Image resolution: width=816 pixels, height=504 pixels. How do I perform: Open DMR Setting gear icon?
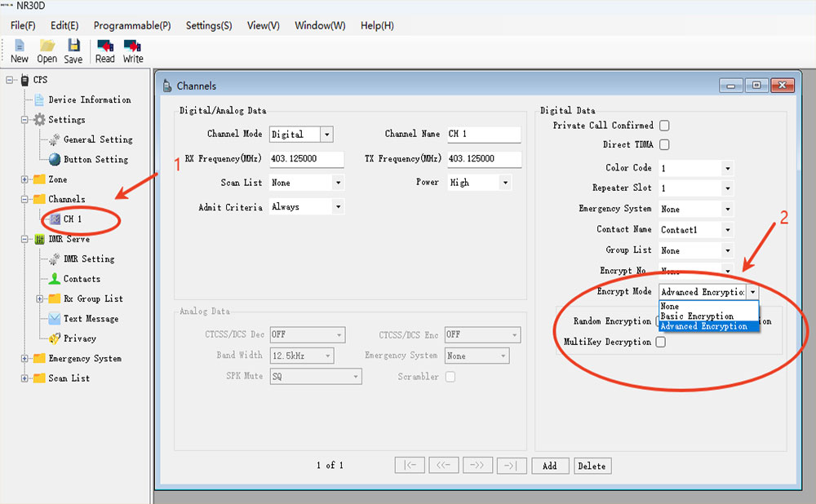(x=54, y=259)
